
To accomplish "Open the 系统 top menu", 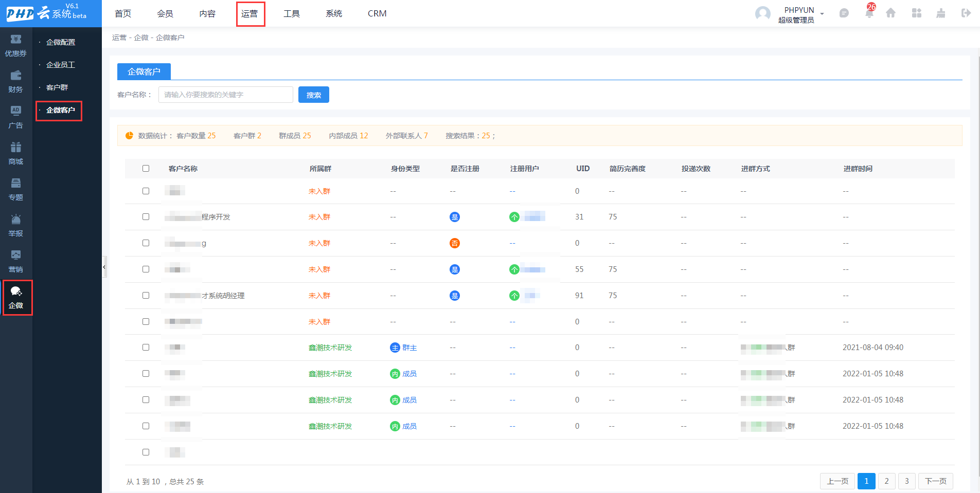I will pos(334,13).
